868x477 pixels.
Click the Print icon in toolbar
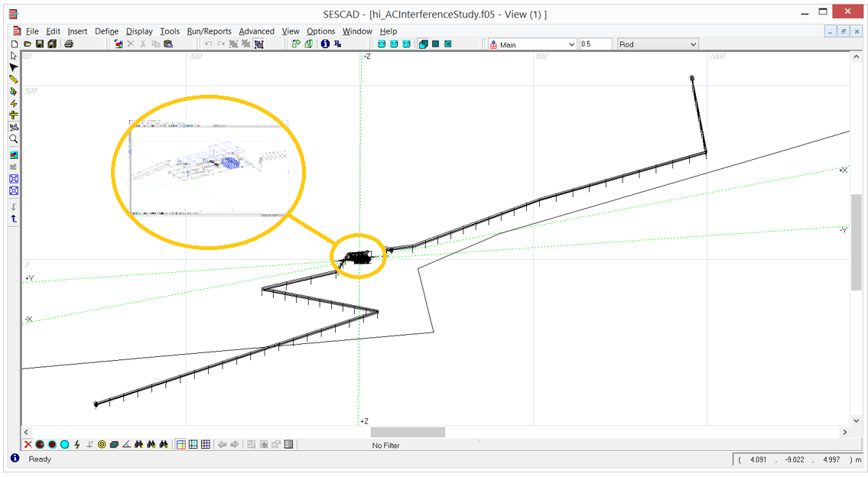point(69,44)
